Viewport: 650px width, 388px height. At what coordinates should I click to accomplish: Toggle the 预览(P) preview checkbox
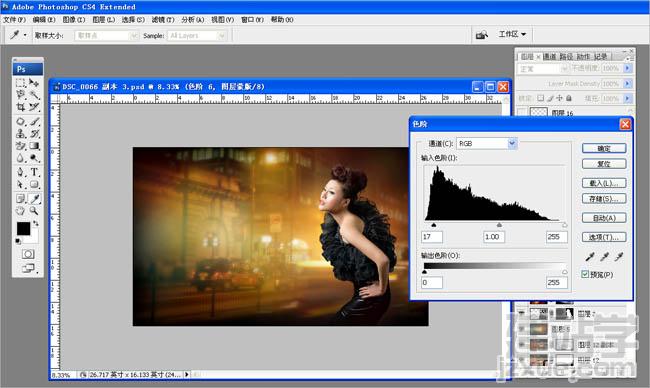tap(585, 274)
